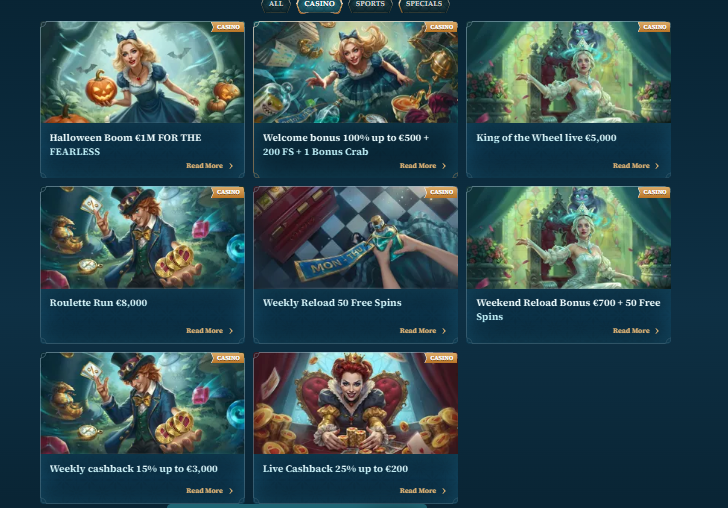Click CASINO badge on Live Cashback image
Image resolution: width=728 pixels, height=508 pixels.
click(441, 358)
